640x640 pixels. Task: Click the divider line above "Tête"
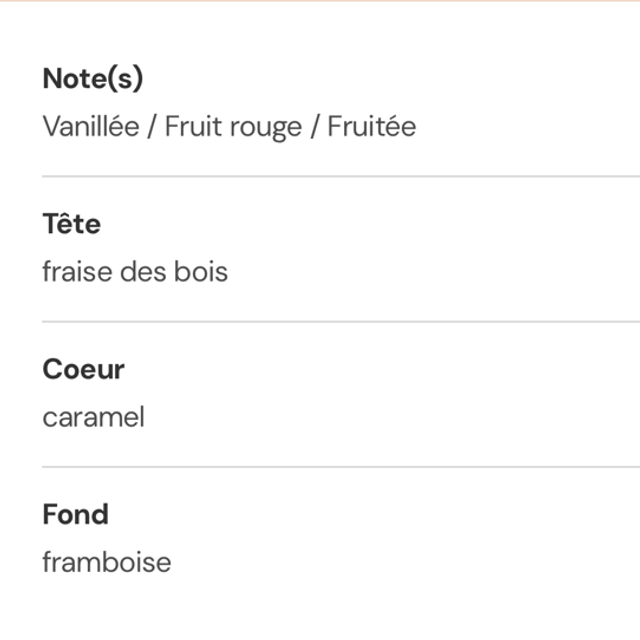point(340,176)
